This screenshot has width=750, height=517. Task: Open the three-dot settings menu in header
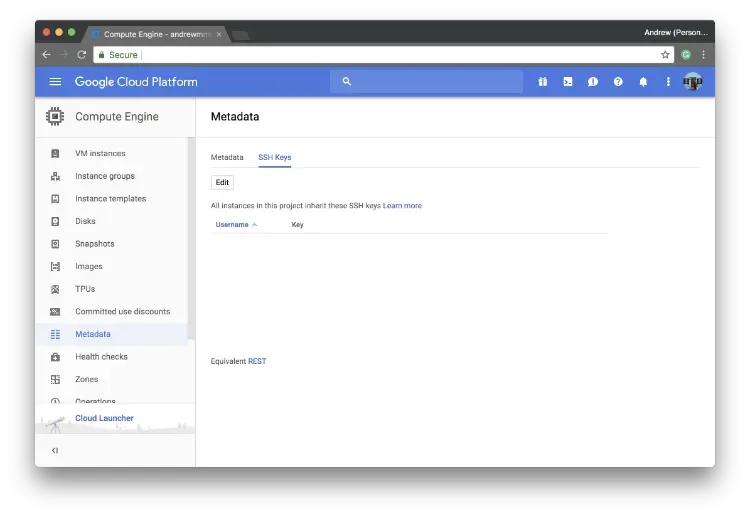[x=668, y=82]
